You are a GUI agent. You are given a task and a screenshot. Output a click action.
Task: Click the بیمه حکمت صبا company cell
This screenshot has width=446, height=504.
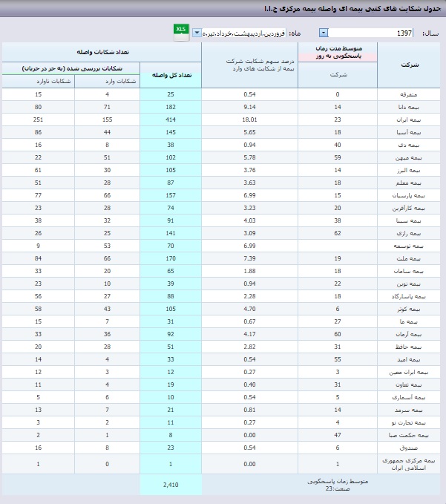pos(409,433)
